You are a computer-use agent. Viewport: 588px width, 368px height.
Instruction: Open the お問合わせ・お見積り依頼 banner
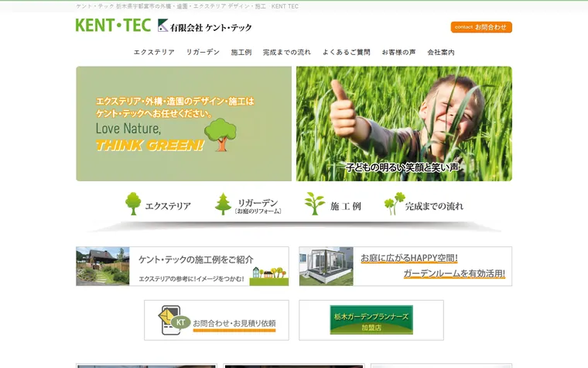[217, 320]
